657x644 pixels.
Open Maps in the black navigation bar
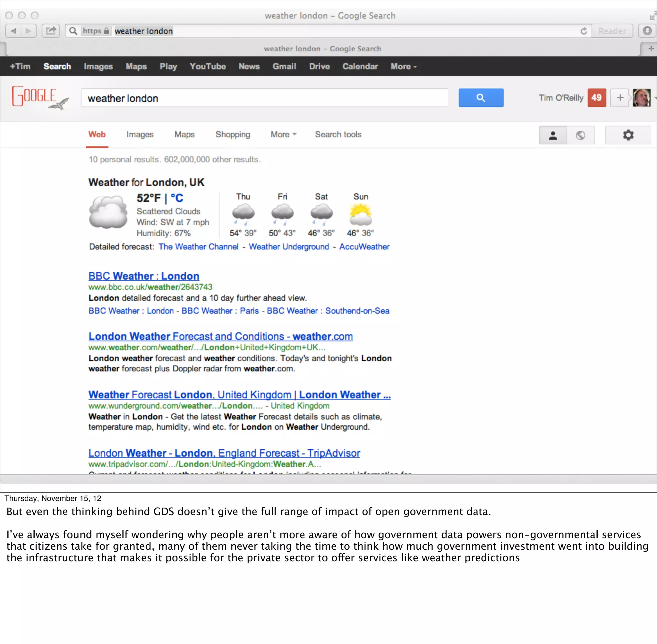[x=136, y=66]
